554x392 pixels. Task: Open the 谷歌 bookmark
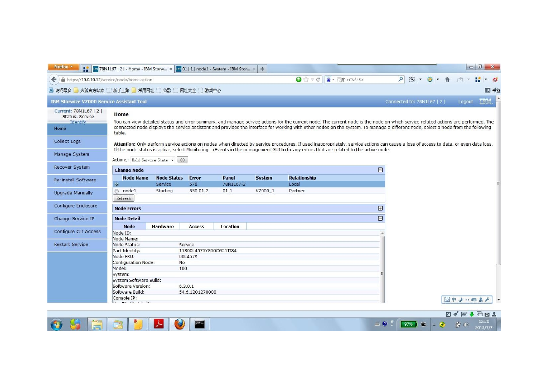click(x=164, y=91)
